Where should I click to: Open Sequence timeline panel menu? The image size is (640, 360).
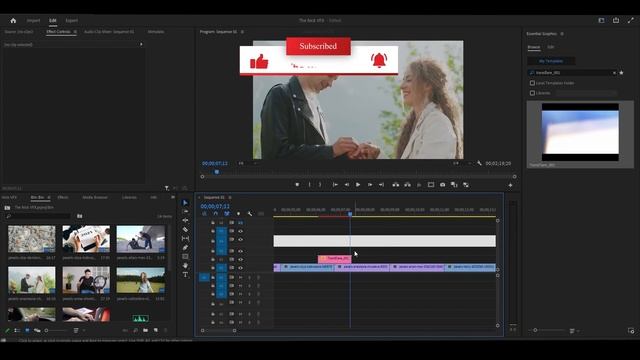point(230,198)
